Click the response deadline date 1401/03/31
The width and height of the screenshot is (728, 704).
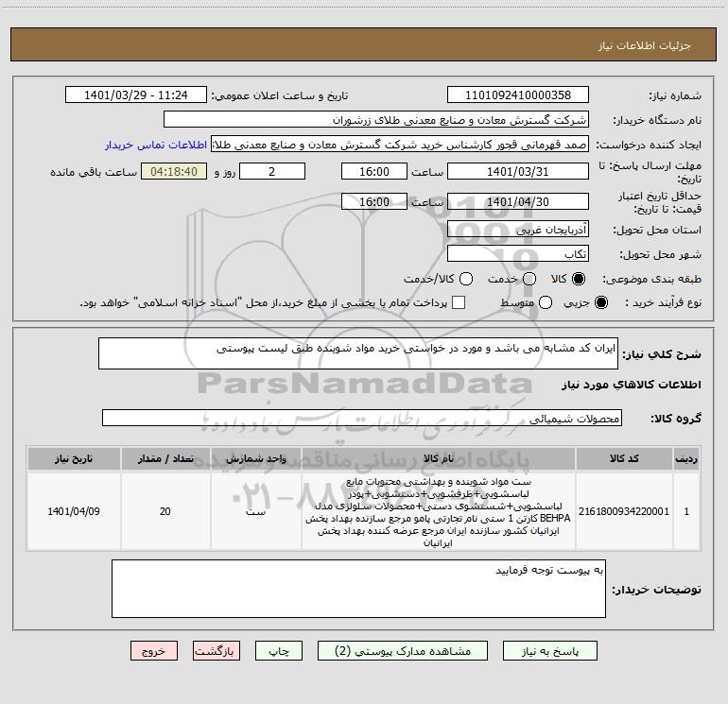pos(518,171)
